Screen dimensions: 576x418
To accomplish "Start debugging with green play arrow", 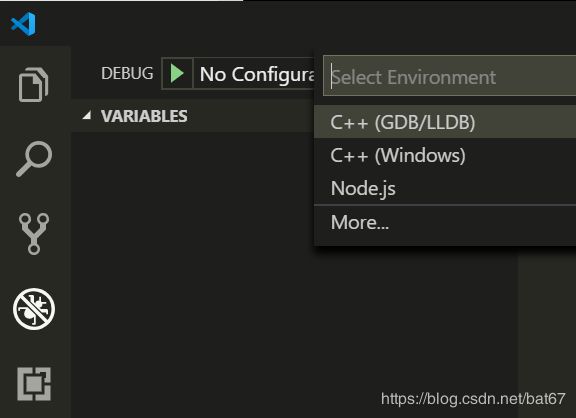I will tap(177, 73).
